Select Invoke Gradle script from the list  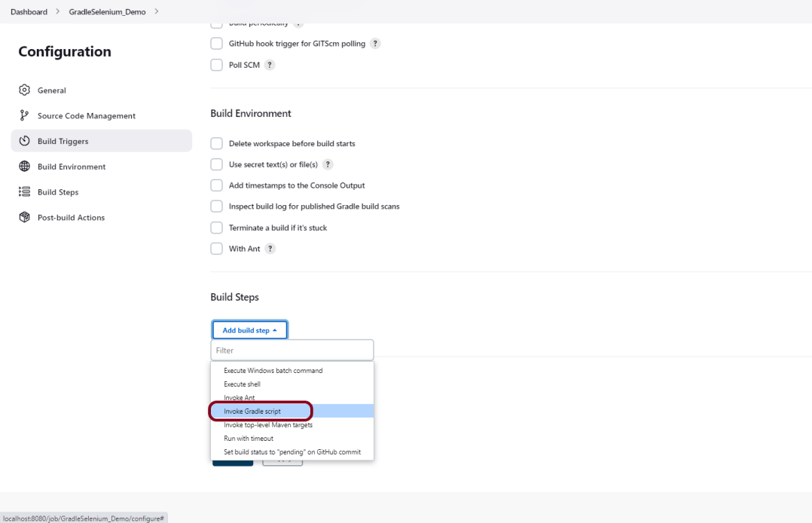(x=252, y=411)
